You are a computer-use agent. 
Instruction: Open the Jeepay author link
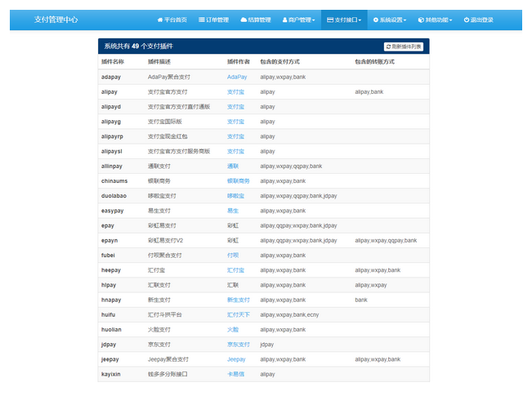236,359
